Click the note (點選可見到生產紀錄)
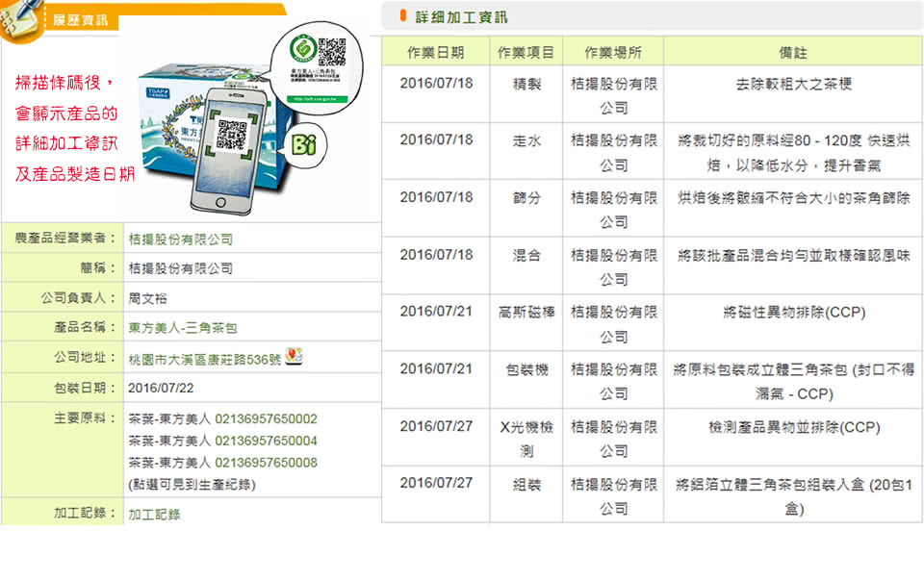924x581 pixels. tap(192, 485)
